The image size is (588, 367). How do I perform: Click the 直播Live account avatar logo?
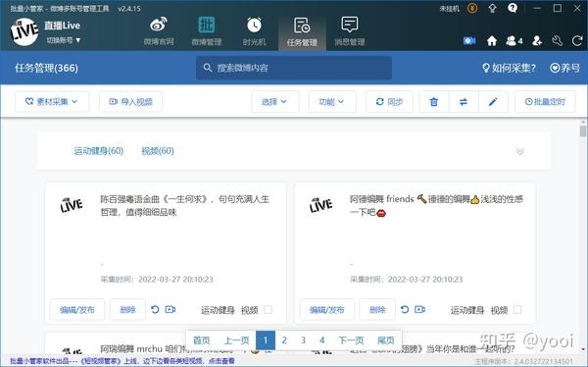click(24, 31)
